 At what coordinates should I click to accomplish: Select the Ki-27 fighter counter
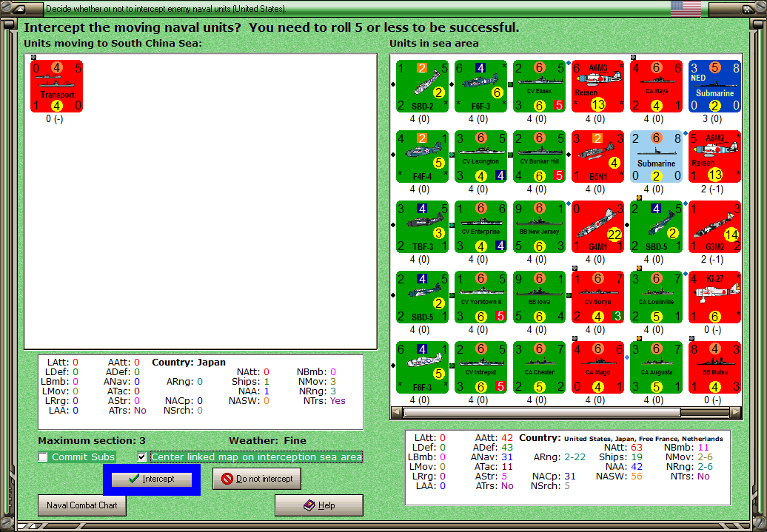coord(714,297)
